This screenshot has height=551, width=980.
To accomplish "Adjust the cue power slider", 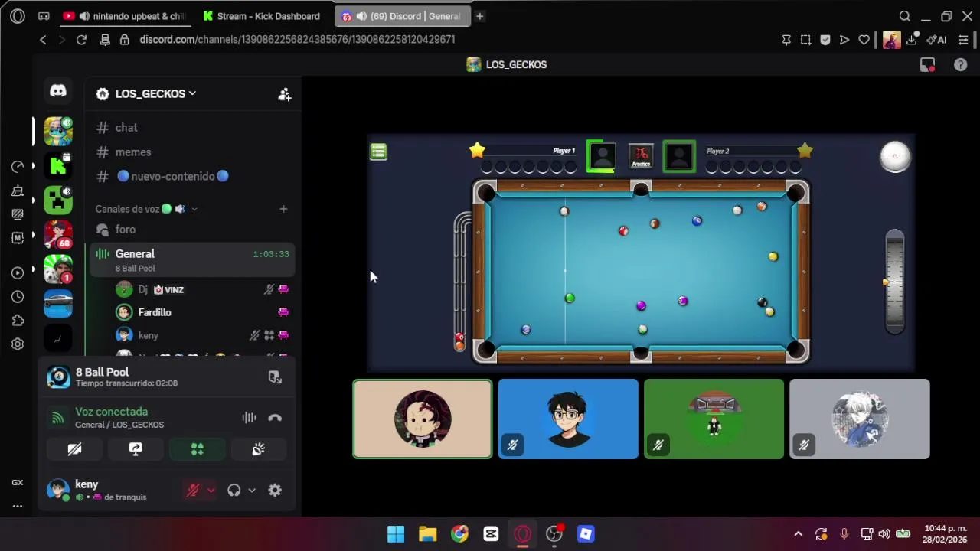I will pos(894,282).
